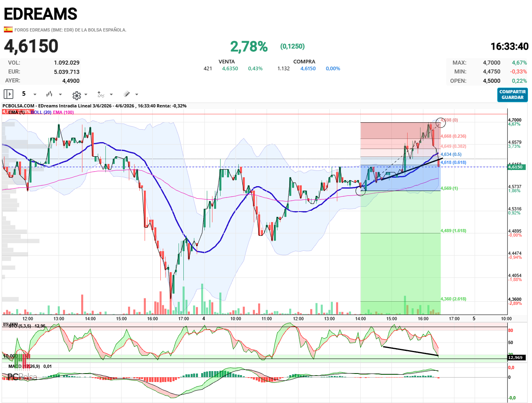
Task: Click the 4,4895 price axis label
Action: (x=515, y=231)
